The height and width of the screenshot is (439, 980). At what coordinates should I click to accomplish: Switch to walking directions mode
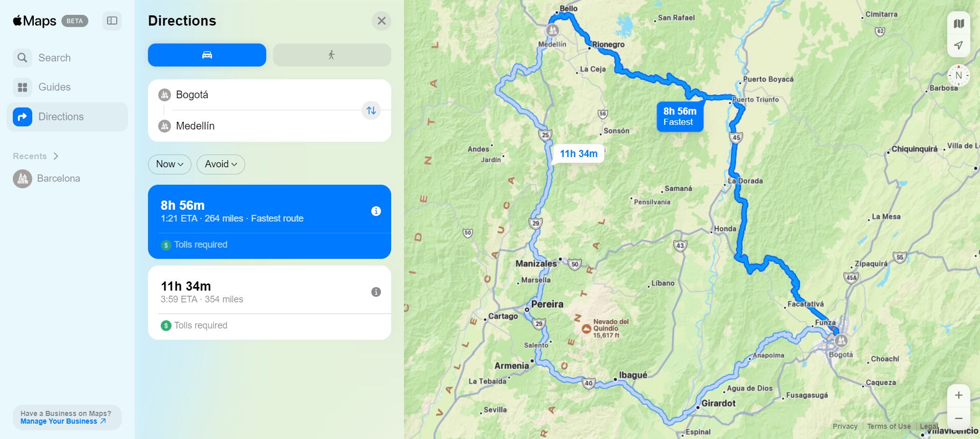pos(332,55)
